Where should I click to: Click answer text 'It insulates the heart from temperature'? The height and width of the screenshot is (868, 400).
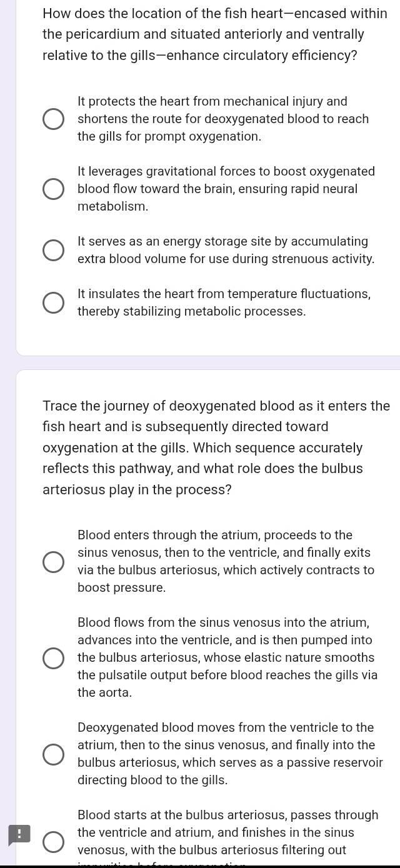[x=224, y=302]
